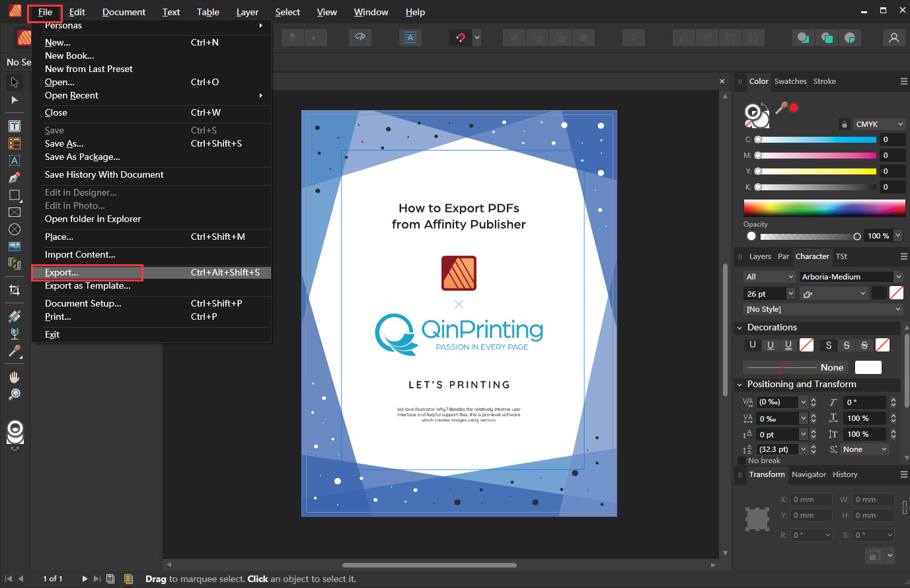
Task: Toggle double strikethrough decoration
Action: 864,345
